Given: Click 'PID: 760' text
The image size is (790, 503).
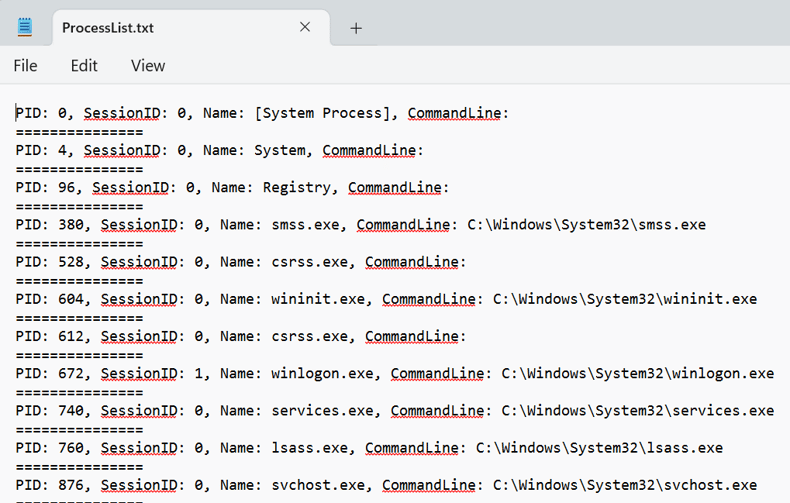Looking at the screenshot, I should (49, 448).
